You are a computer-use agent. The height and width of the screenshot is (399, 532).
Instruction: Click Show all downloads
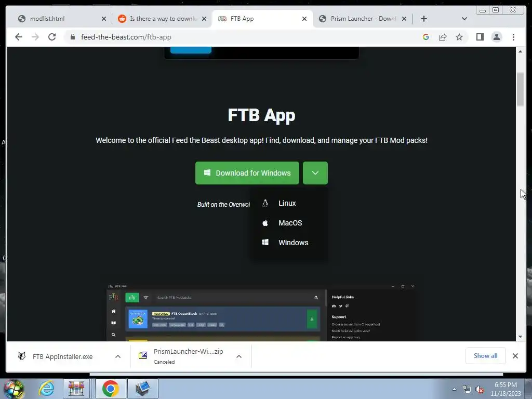[x=486, y=355]
